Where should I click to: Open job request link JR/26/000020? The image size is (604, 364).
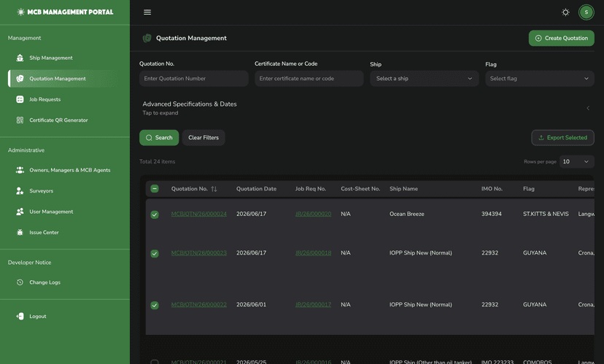(313, 214)
